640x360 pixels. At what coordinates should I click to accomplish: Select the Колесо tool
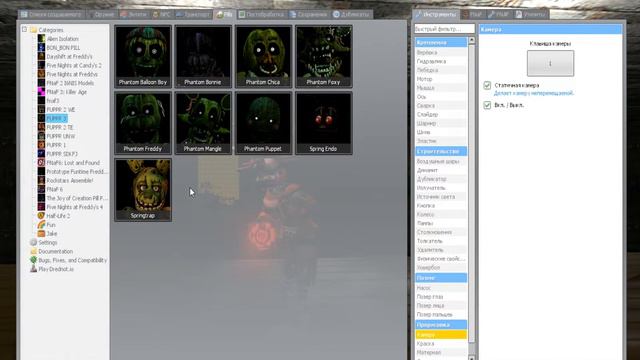click(441, 214)
